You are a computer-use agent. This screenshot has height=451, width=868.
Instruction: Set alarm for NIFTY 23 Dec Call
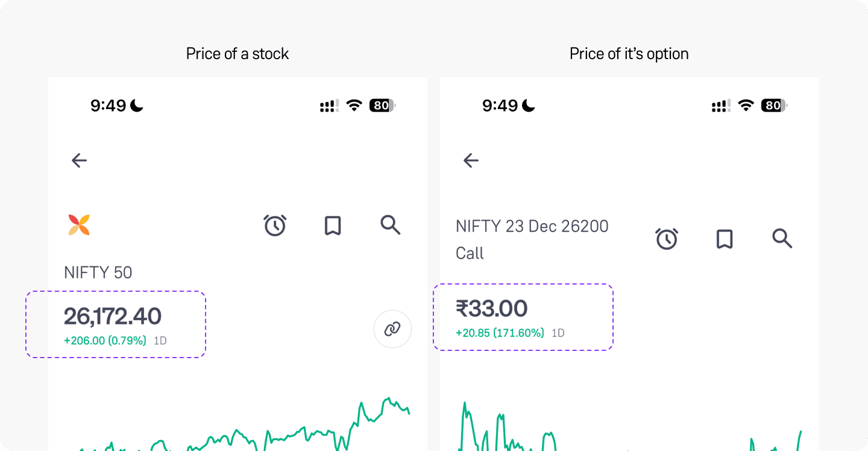pyautogui.click(x=667, y=239)
